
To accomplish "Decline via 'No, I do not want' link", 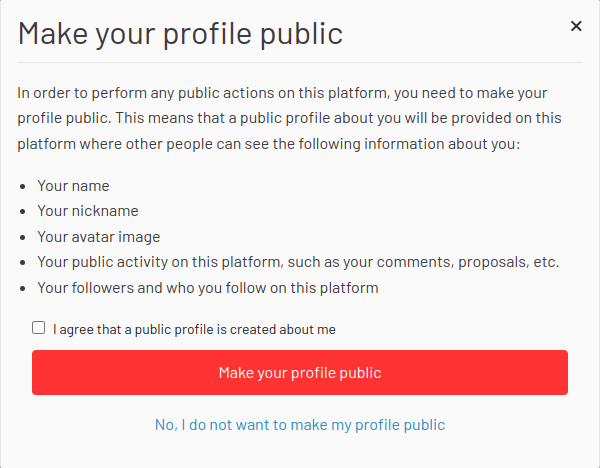I will tap(300, 425).
